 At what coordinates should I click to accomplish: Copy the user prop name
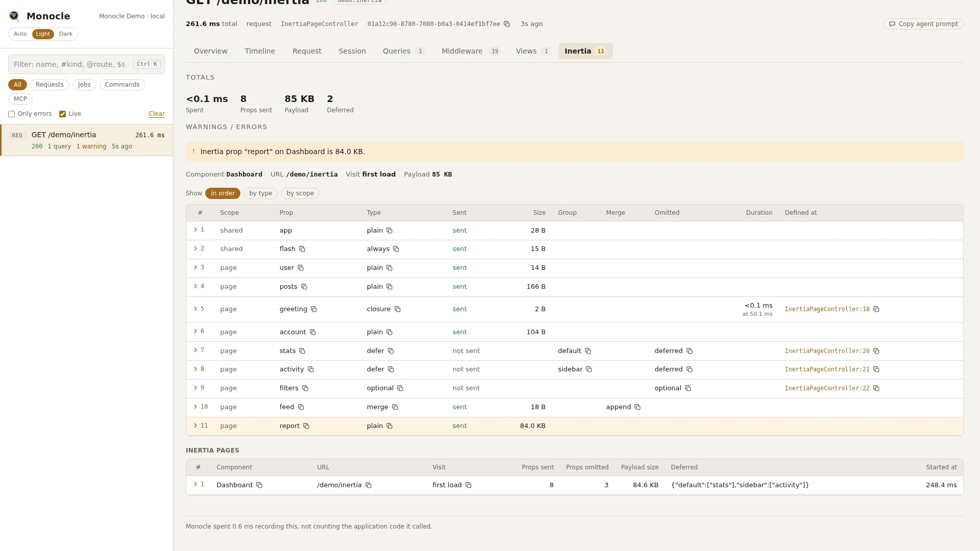(301, 268)
